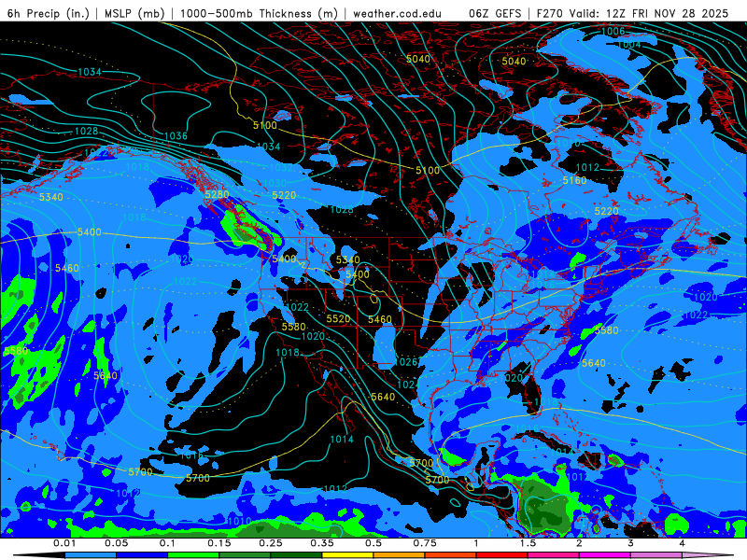Select the orange 0.5–0.75 legend color
Image resolution: width=747 pixels, height=560 pixels.
click(400, 555)
